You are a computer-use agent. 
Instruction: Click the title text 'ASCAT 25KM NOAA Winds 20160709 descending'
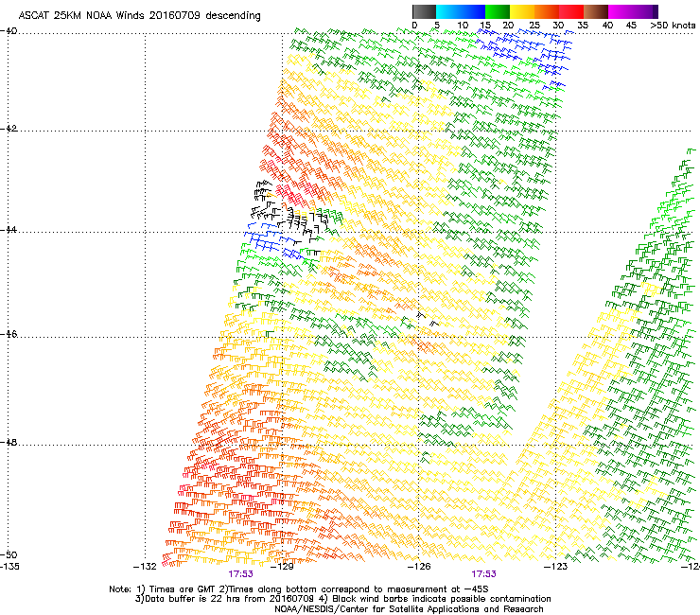pyautogui.click(x=139, y=16)
